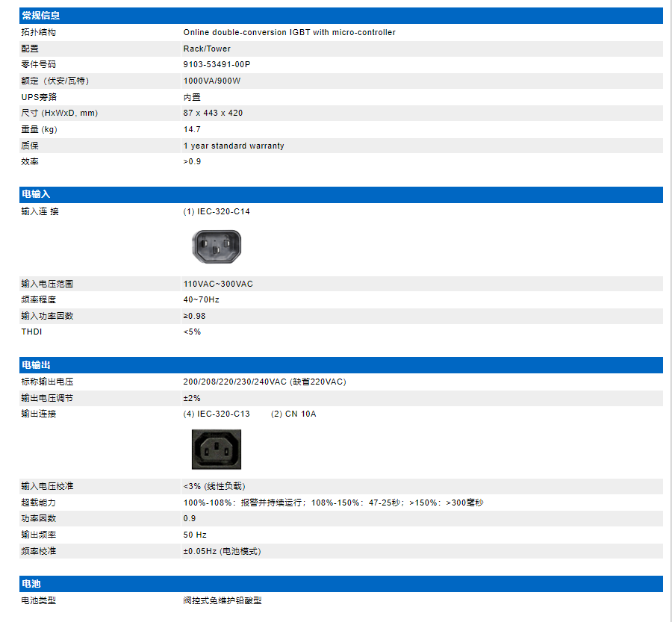Click the (4) IEC-320-C13 output connection text

pyautogui.click(x=217, y=414)
